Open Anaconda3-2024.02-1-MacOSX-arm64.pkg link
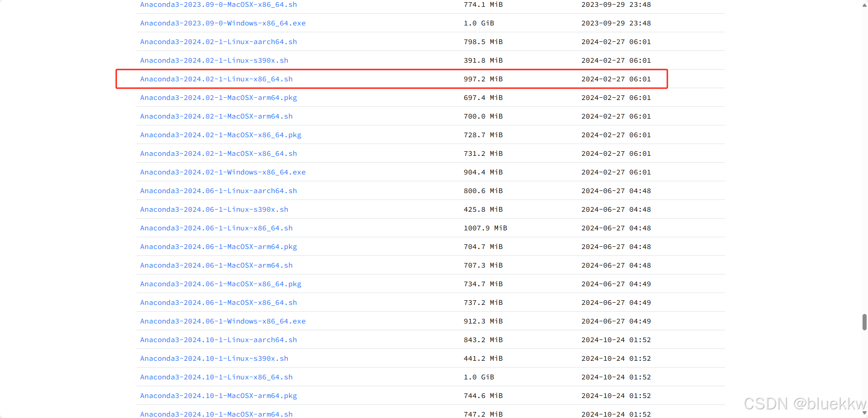 click(x=218, y=98)
